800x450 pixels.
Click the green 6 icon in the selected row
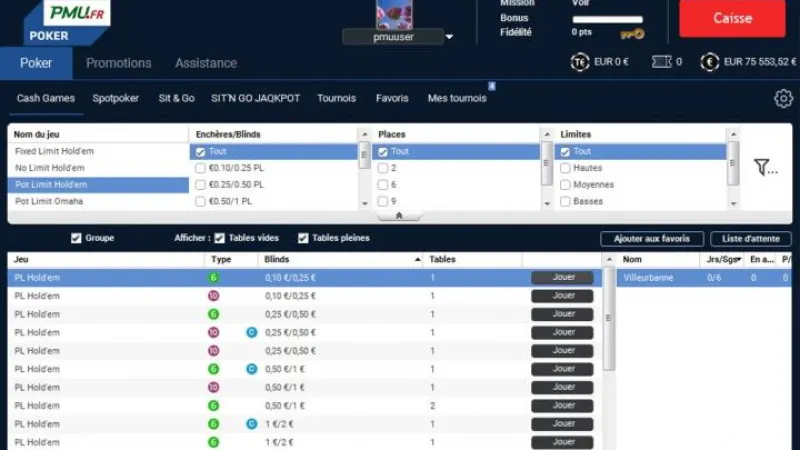[x=213, y=278]
